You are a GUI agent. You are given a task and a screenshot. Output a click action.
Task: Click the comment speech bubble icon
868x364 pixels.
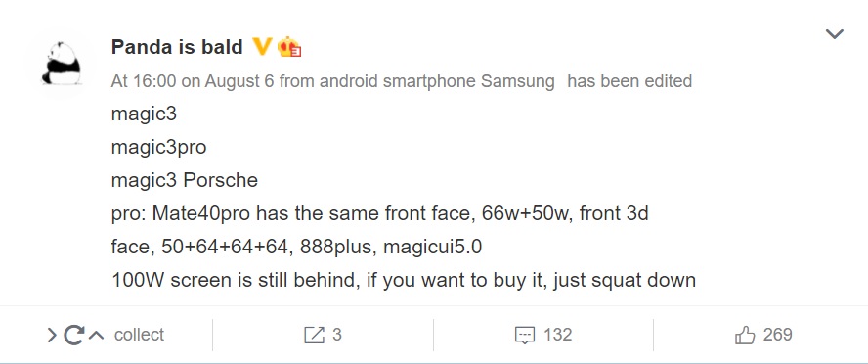click(525, 336)
